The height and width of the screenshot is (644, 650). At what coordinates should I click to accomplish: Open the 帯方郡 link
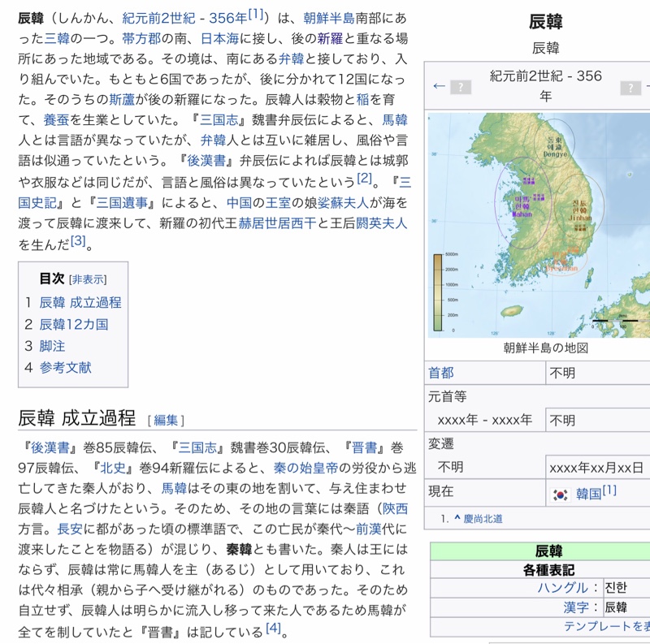141,38
